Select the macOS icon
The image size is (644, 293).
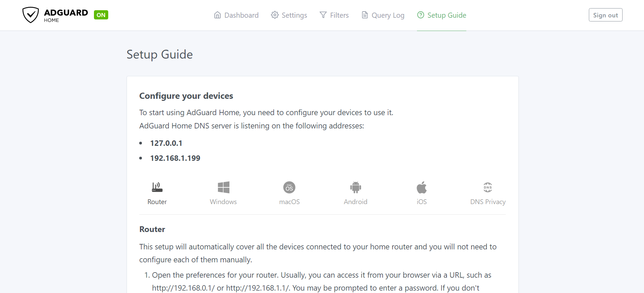click(x=289, y=187)
